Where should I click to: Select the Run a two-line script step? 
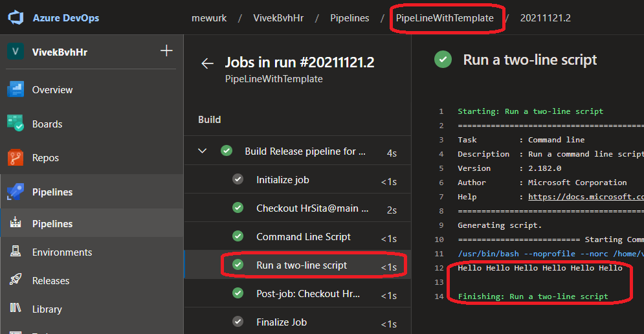tap(297, 265)
